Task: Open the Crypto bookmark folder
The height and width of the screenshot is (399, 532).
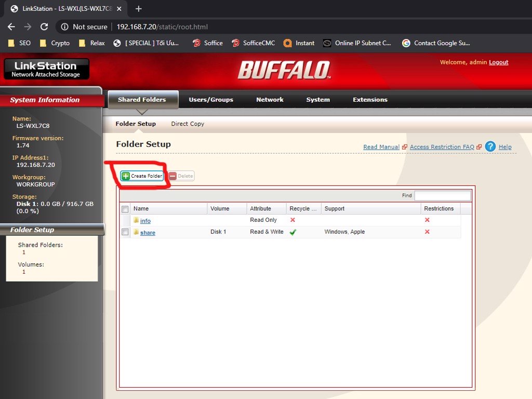Action: click(55, 43)
